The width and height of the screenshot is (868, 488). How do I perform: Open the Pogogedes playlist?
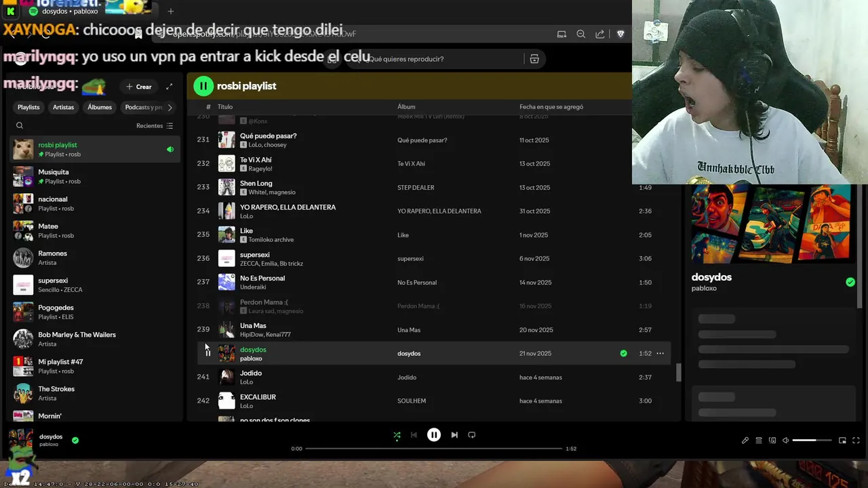click(x=95, y=312)
